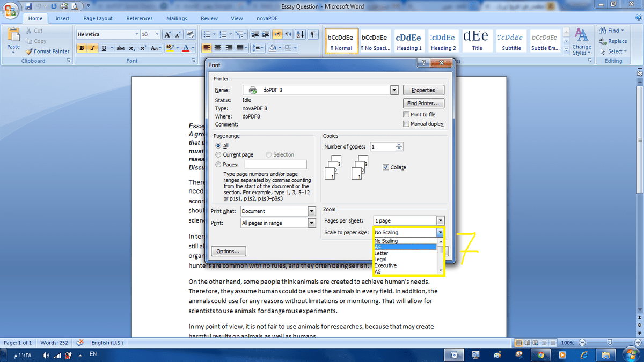Open the Print what dropdown
The width and height of the screenshot is (644, 362).
click(x=312, y=211)
